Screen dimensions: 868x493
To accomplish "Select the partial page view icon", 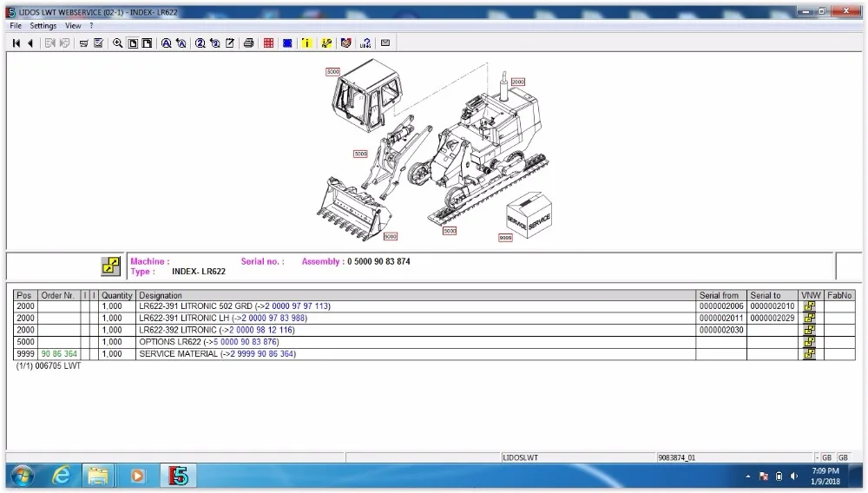I will (x=147, y=43).
